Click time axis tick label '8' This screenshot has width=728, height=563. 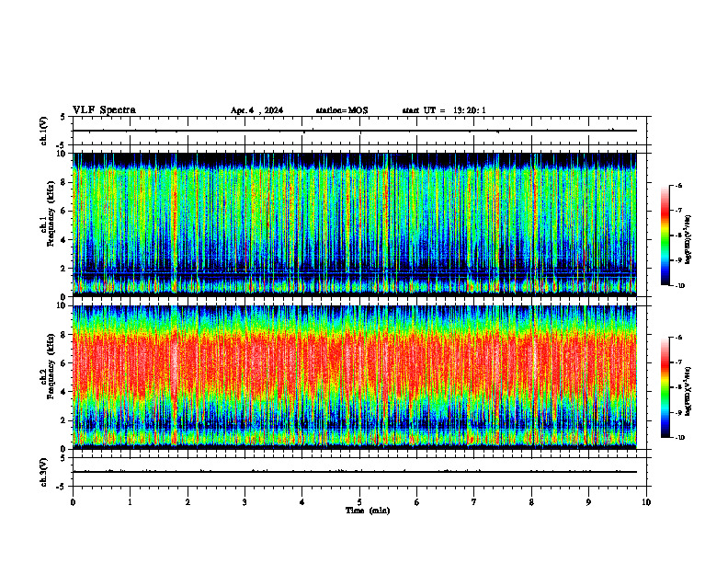pos(531,502)
